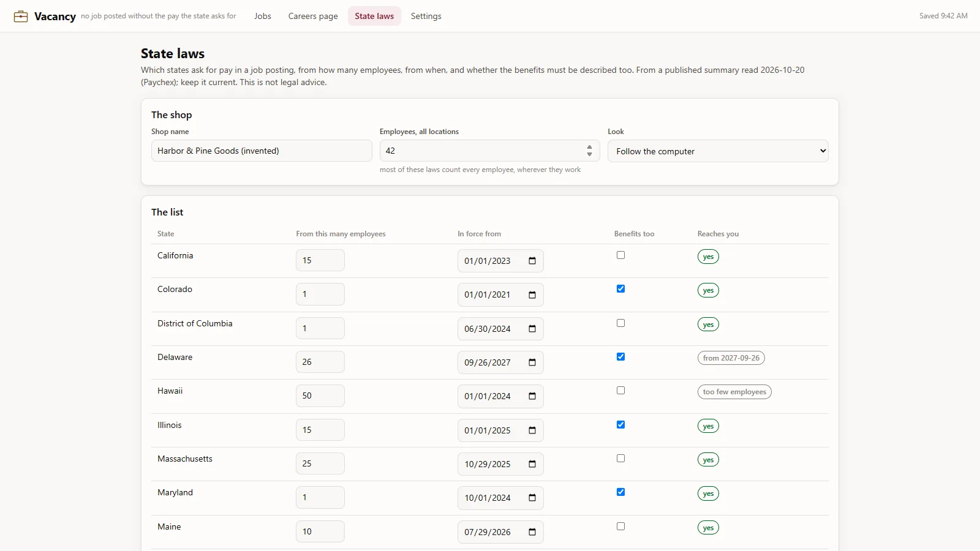980x551 pixels.
Task: Go to Settings tab
Action: click(x=426, y=16)
